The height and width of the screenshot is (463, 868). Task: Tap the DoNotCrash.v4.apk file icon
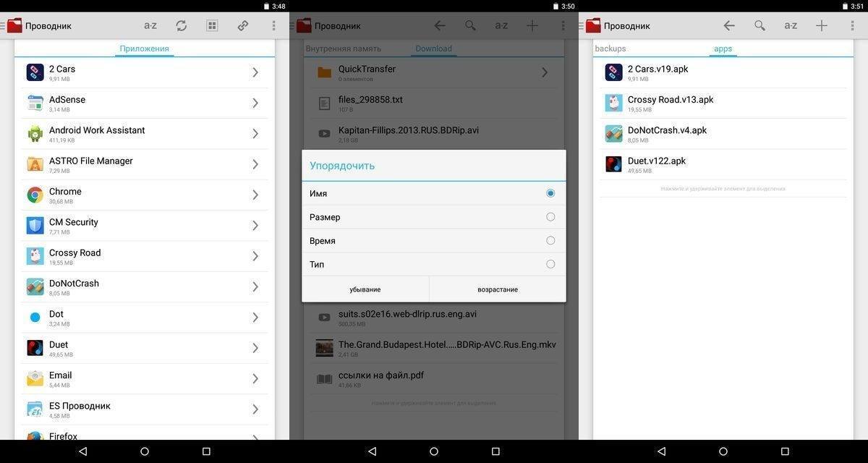click(x=613, y=133)
